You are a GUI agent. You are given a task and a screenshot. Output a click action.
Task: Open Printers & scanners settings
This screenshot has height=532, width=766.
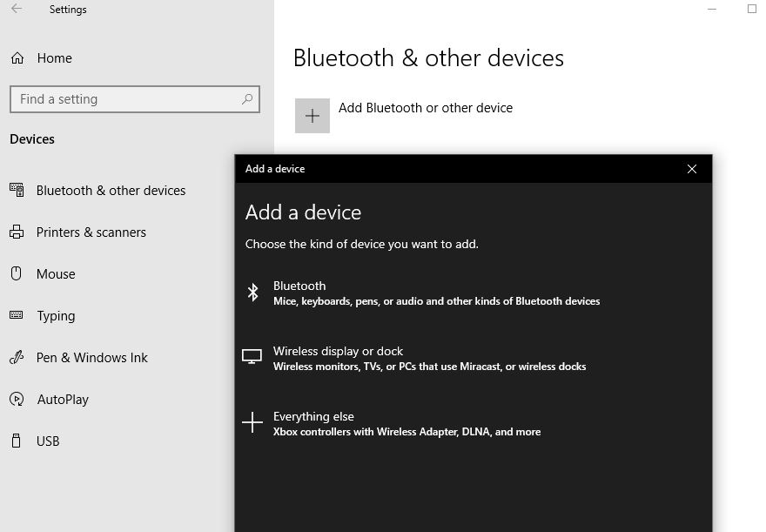(91, 232)
